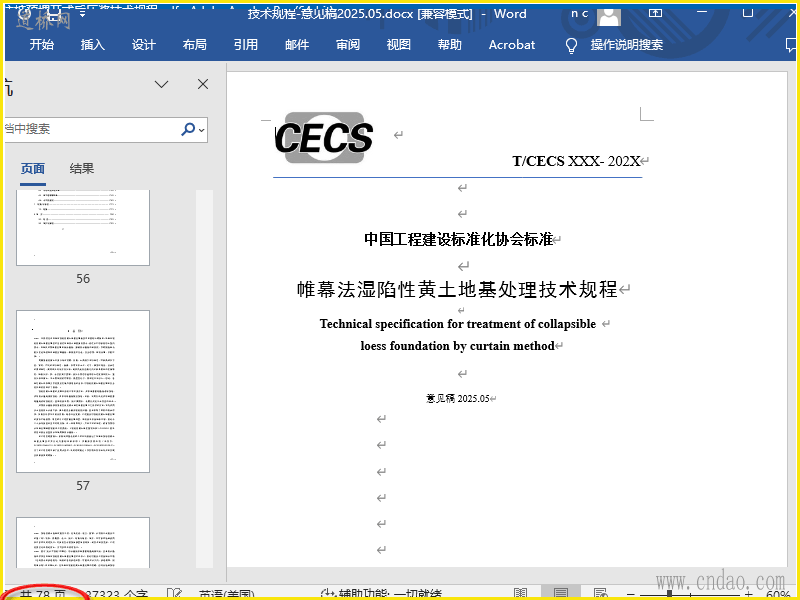Switch to the 审阅 tab
Image resolution: width=800 pixels, height=600 pixels.
click(348, 45)
